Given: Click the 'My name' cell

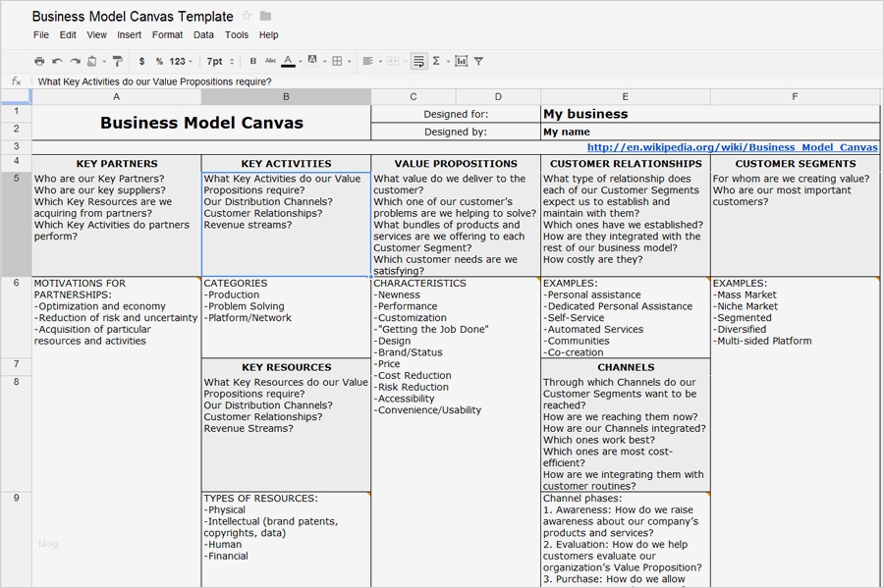Looking at the screenshot, I should 710,132.
